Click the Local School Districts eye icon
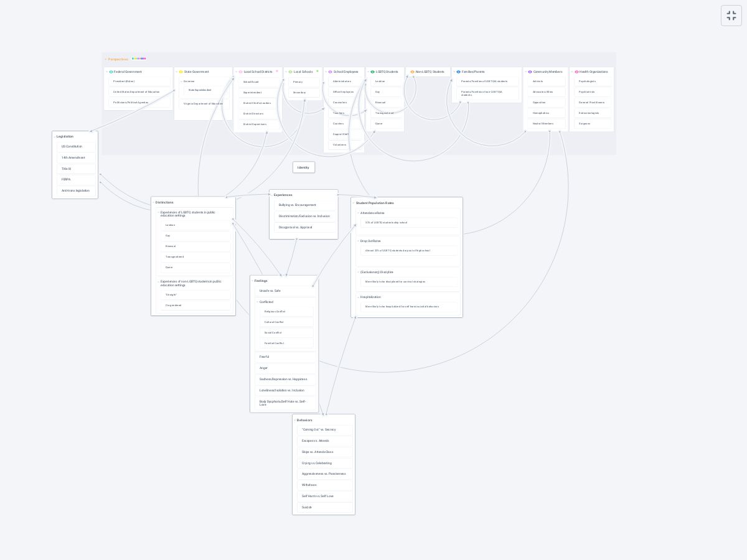Screen dimensions: 747x560 click(x=241, y=72)
